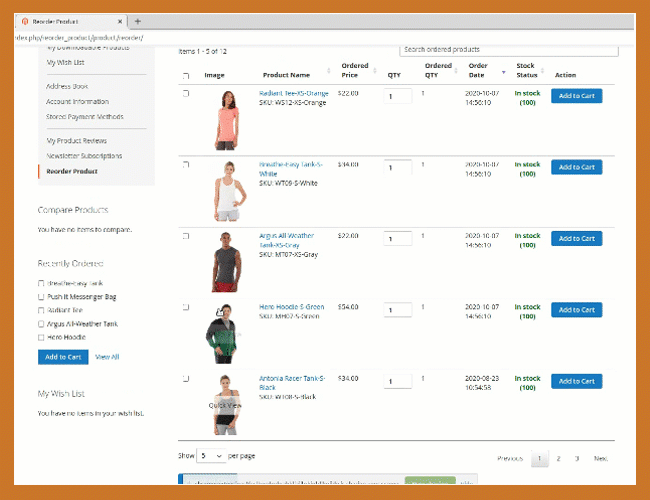The image size is (650, 500).
Task: Open Breathe-Easy Tank product thumbnail
Action: [x=227, y=189]
